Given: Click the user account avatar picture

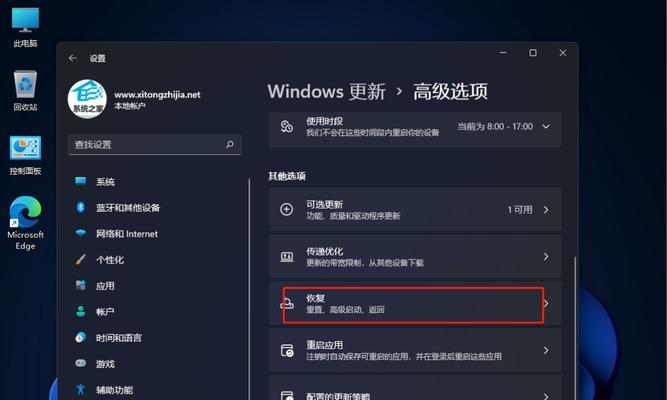Looking at the screenshot, I should pos(87,99).
